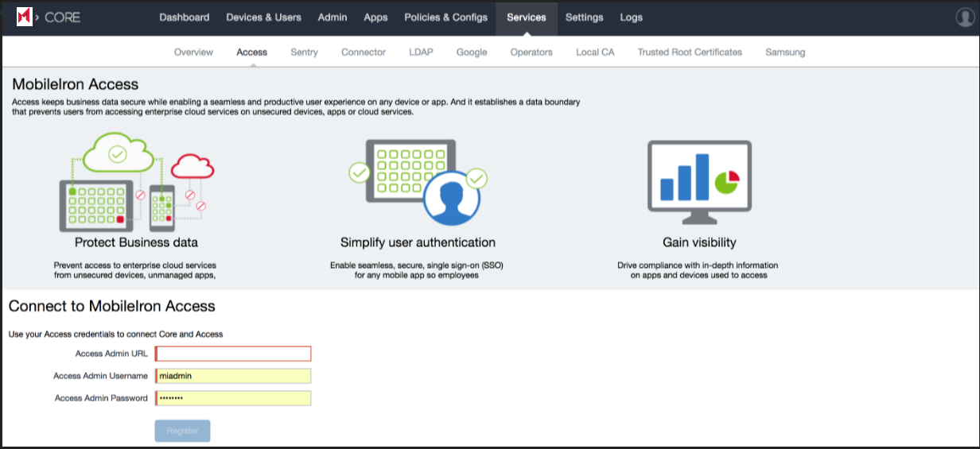Open the Trusted Root Certificates tab

pos(690,52)
